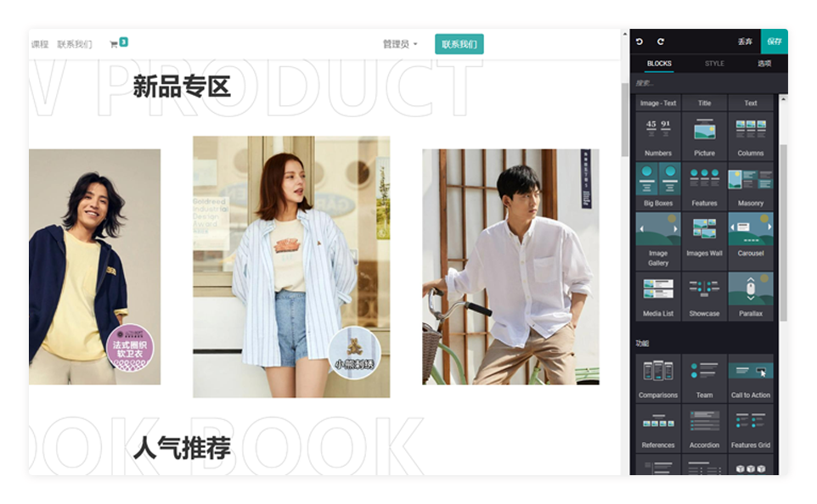817x504 pixels.
Task: Select the Picture block
Action: 704,136
